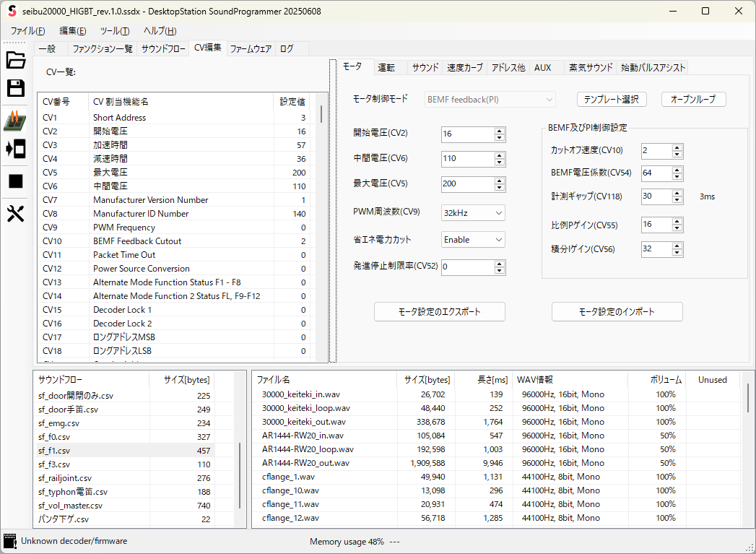756x554 pixels.
Task: Select CV15 Decoder Lock 1 row
Action: [175, 310]
